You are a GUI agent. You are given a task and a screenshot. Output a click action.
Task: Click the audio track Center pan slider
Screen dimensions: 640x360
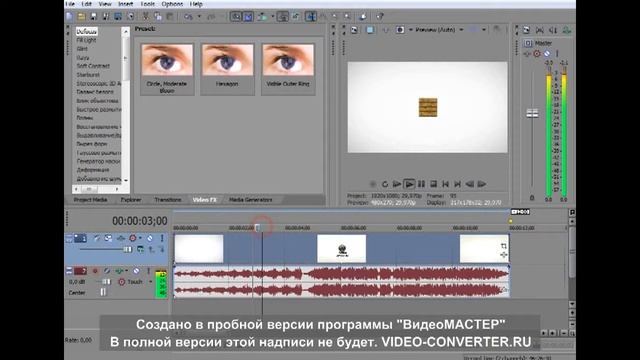[x=103, y=292]
